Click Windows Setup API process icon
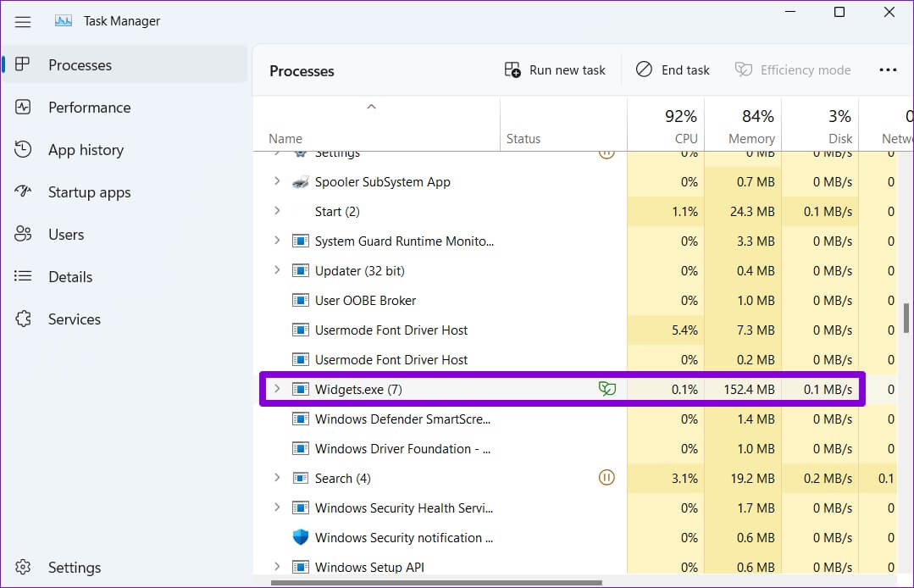 [300, 567]
